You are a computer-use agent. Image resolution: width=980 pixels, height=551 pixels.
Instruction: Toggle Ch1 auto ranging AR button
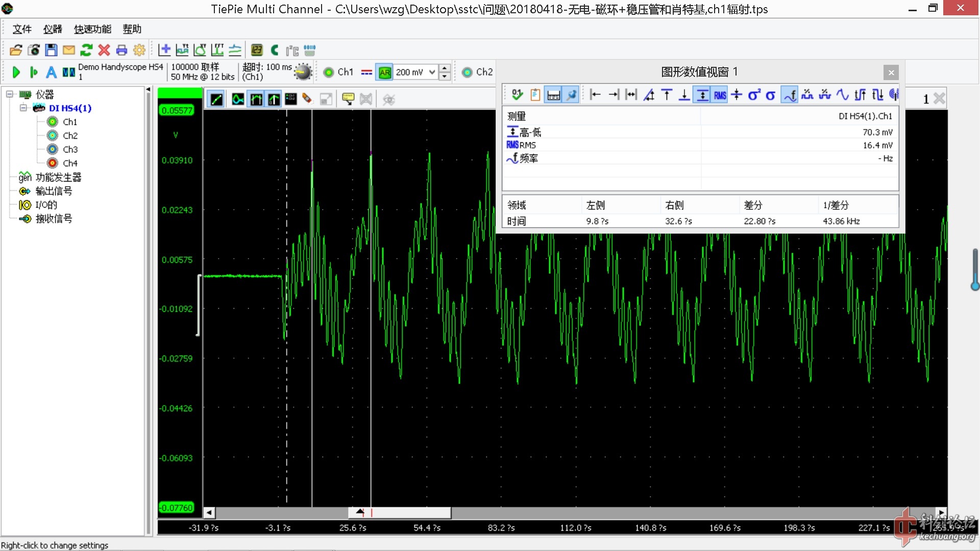pos(385,72)
